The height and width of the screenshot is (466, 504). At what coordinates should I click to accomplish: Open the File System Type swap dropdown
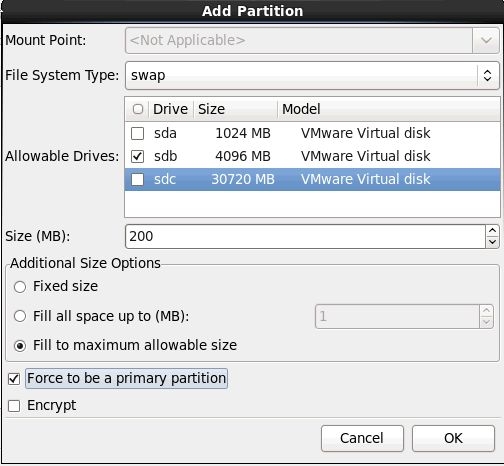pos(312,75)
